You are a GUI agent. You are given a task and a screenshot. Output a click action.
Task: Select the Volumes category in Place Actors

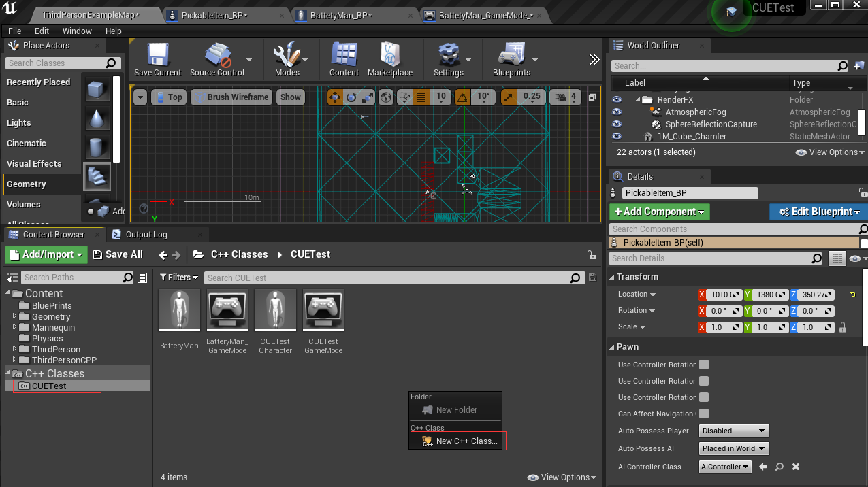(24, 205)
